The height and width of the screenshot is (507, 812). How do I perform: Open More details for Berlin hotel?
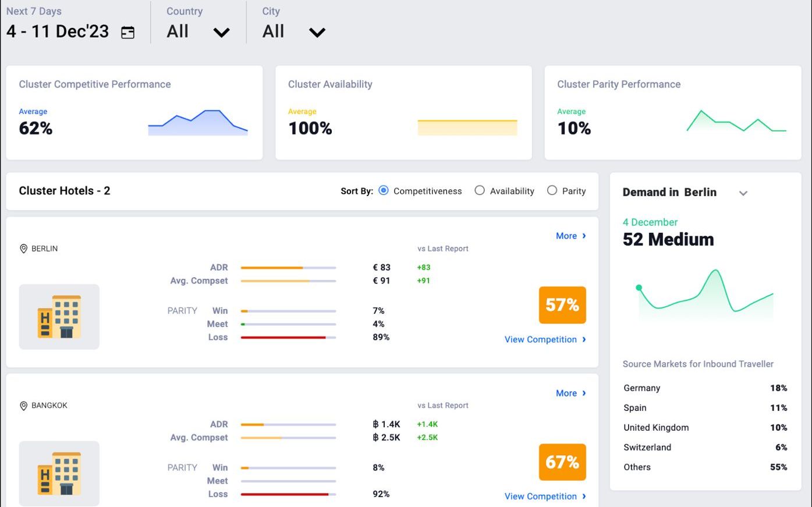571,236
